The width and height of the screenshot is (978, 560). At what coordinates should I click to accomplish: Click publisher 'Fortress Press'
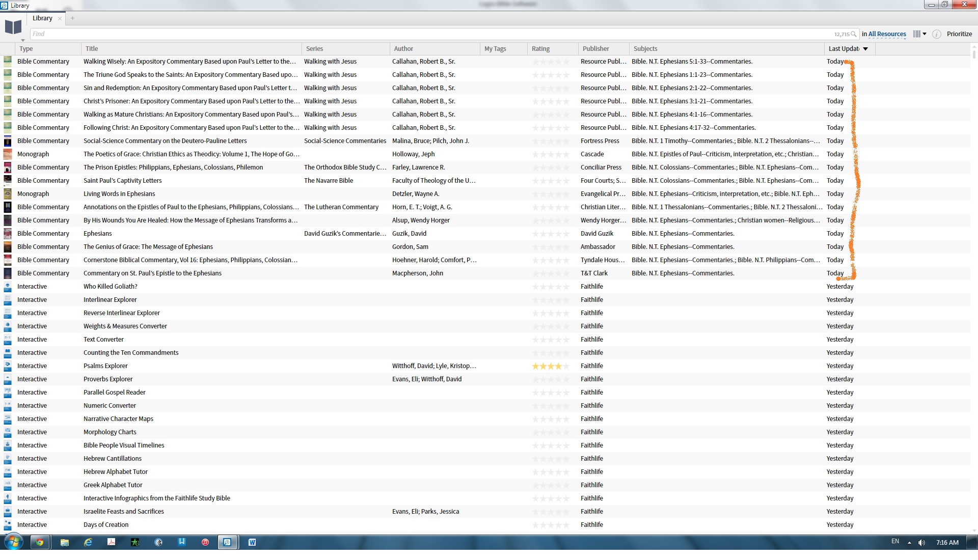[x=600, y=141]
